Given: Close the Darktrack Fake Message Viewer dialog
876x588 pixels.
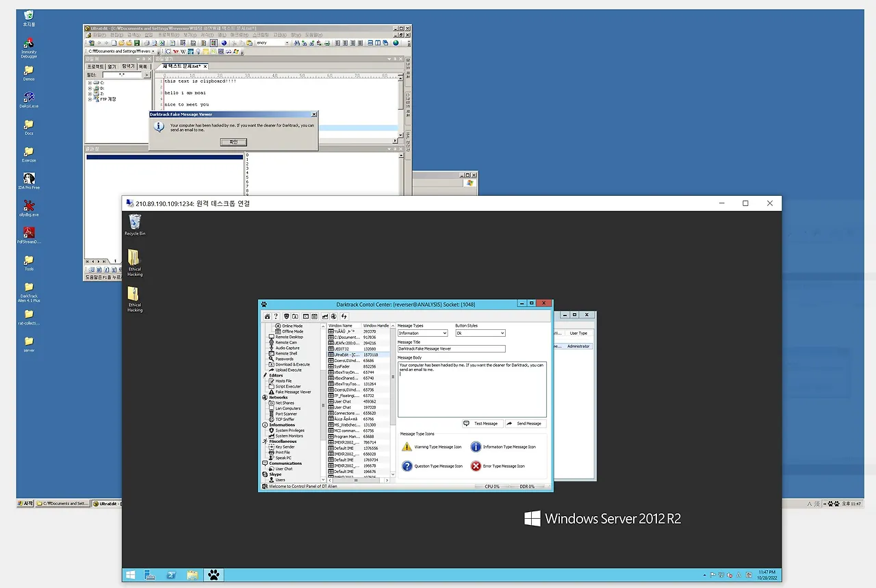Looking at the screenshot, I should point(313,114).
